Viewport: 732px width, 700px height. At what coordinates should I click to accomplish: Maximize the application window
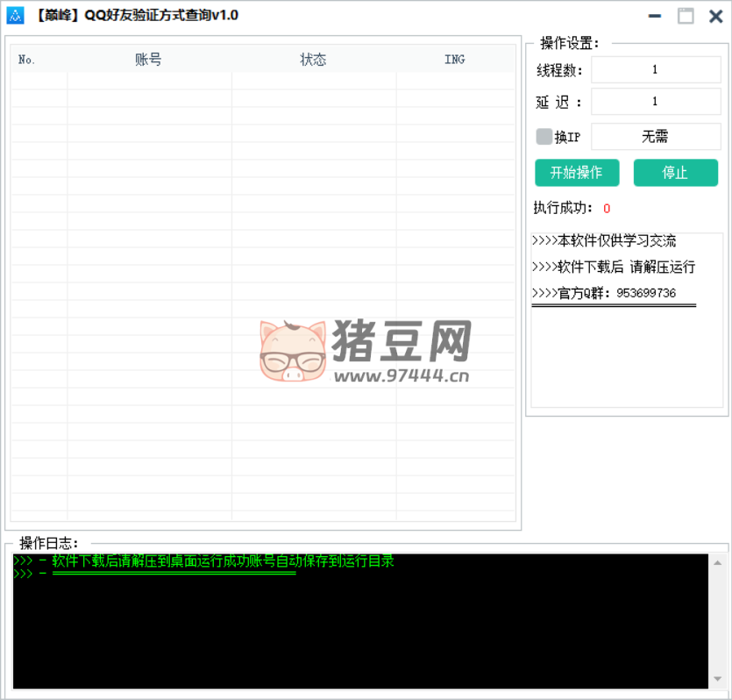point(686,16)
